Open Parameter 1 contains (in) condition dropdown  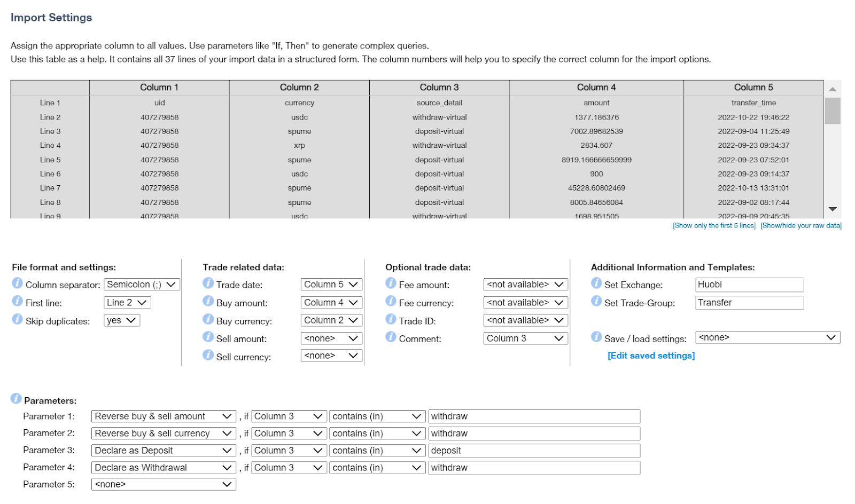click(377, 416)
